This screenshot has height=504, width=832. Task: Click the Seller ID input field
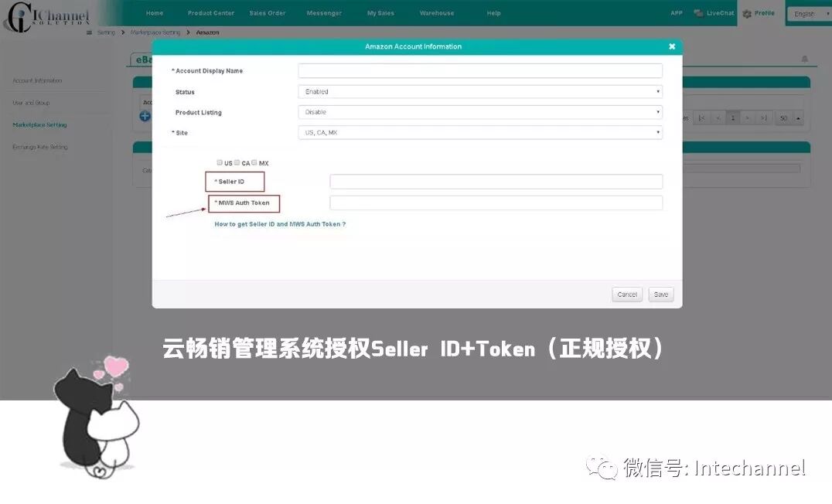click(x=496, y=182)
